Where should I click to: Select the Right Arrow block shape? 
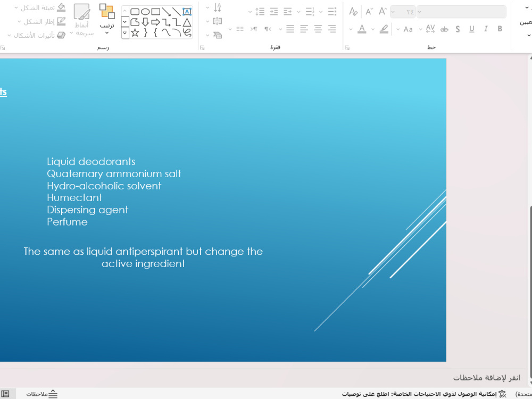click(x=156, y=22)
